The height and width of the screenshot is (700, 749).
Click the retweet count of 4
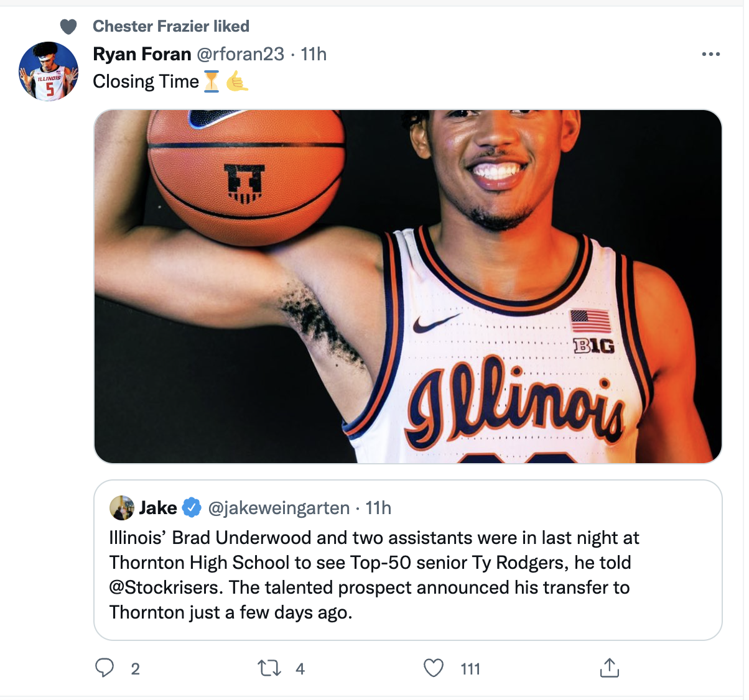[x=300, y=669]
